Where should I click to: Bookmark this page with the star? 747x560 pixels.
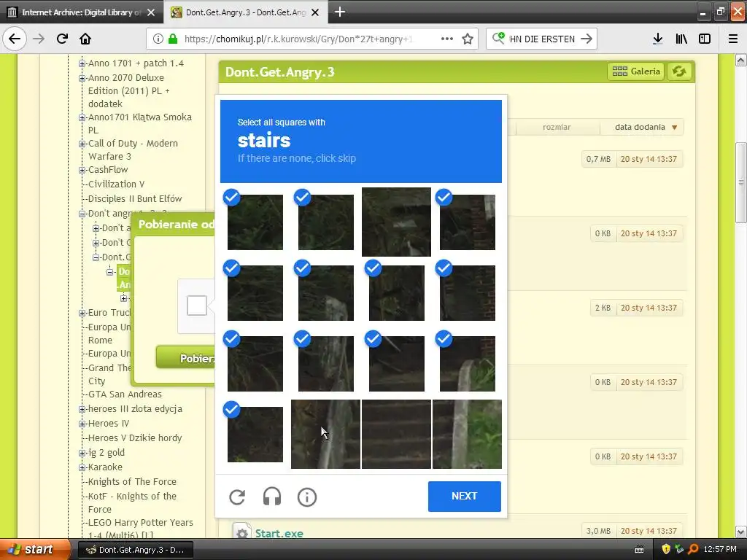tap(468, 39)
